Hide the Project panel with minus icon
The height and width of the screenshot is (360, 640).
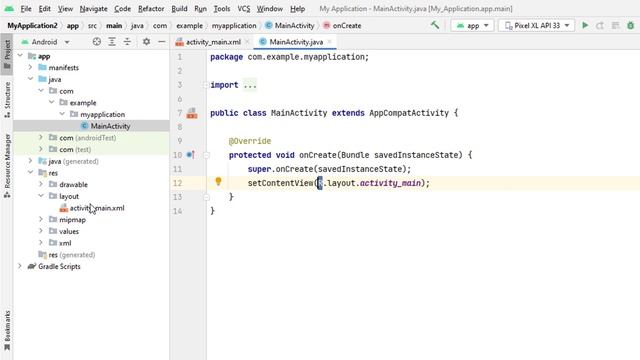[x=162, y=42]
